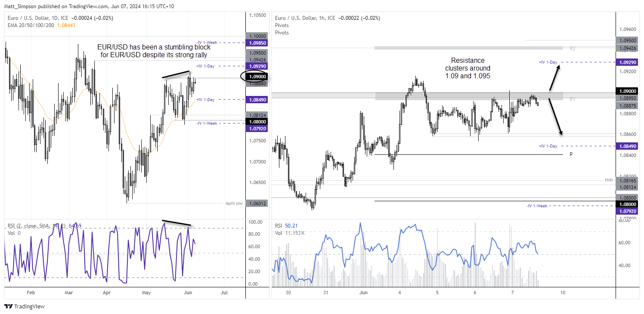Click the black 1.09000 label on daily chart
644x314 pixels.
coord(256,77)
